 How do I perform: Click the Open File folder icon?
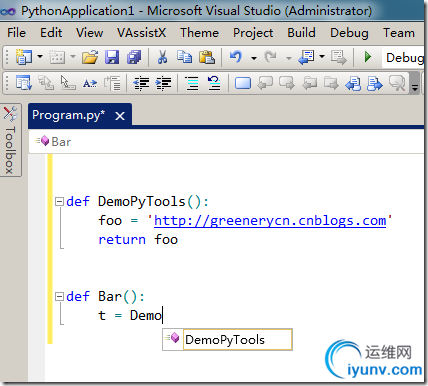click(x=90, y=57)
